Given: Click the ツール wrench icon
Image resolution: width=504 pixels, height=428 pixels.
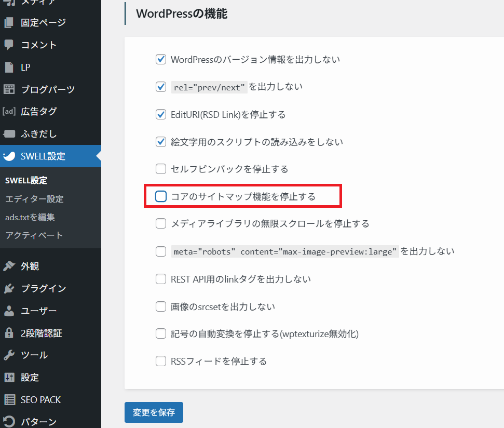Looking at the screenshot, I should [9, 355].
